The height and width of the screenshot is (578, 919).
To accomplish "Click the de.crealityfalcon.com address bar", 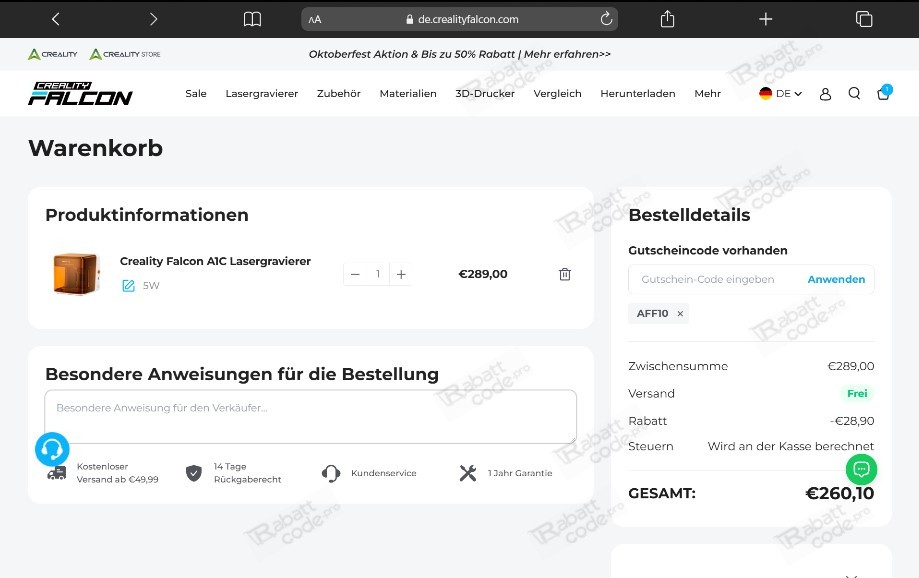I will coord(460,19).
